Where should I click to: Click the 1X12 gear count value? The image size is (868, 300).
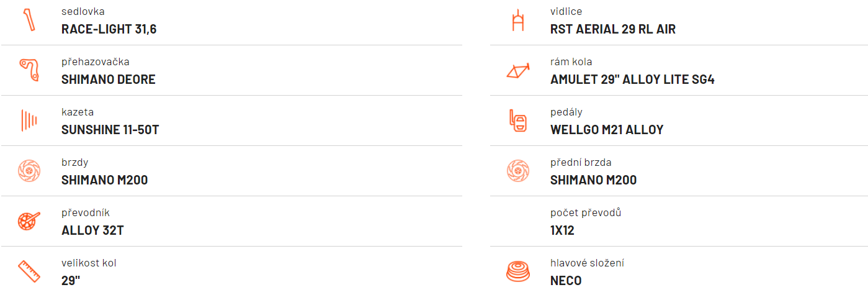pos(562,230)
